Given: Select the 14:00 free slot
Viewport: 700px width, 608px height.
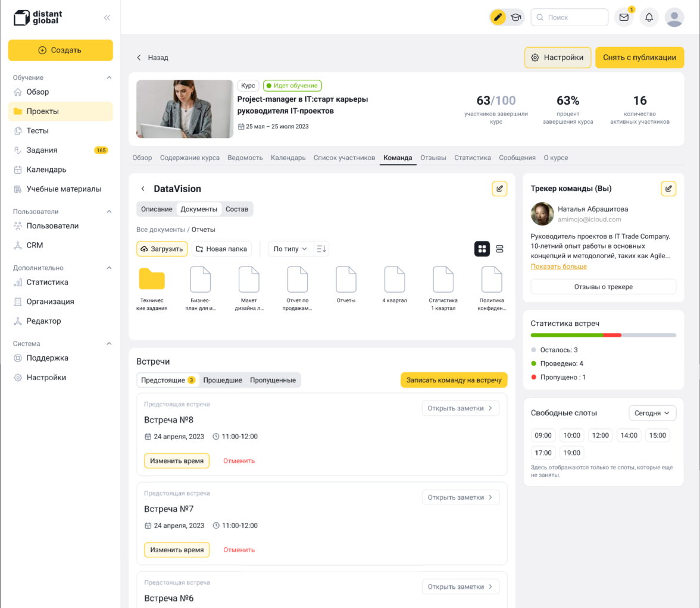Looking at the screenshot, I should coord(629,435).
